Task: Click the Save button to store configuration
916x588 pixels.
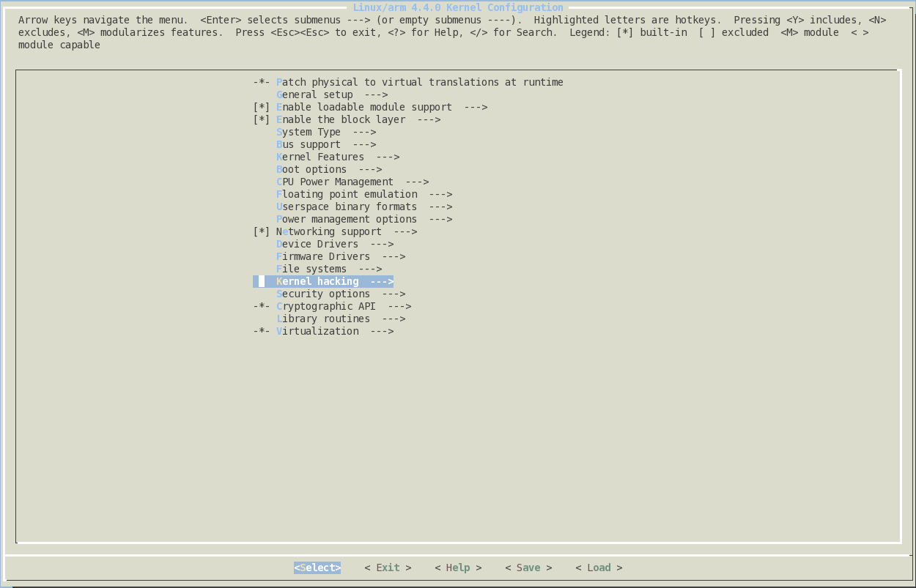Action: pyautogui.click(x=528, y=567)
